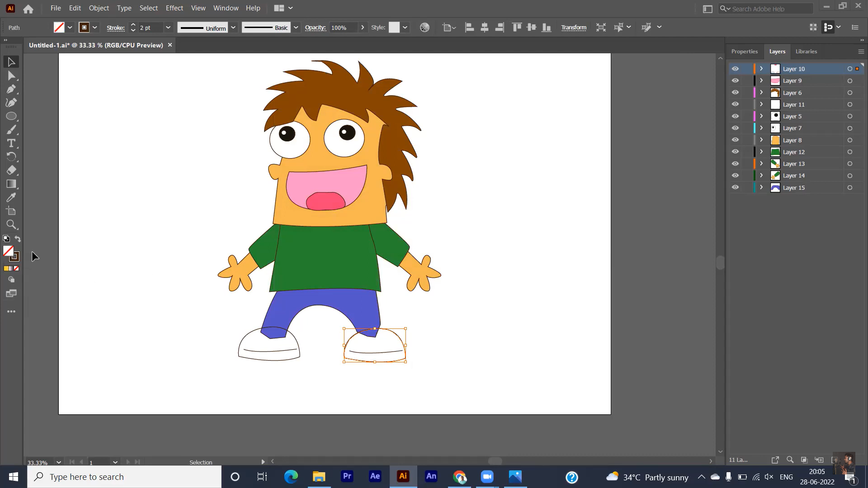This screenshot has height=488, width=868.
Task: Select the Ellipse tool
Action: point(11,116)
